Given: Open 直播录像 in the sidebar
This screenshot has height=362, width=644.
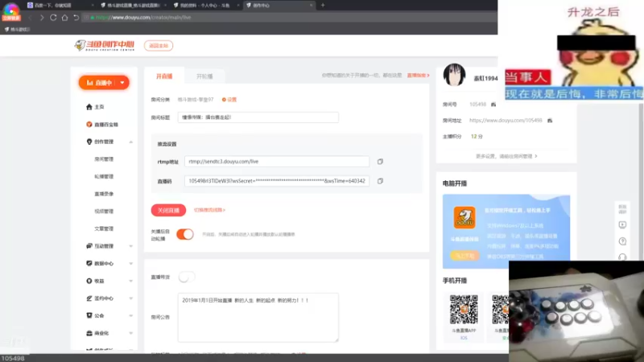Looking at the screenshot, I should click(104, 194).
